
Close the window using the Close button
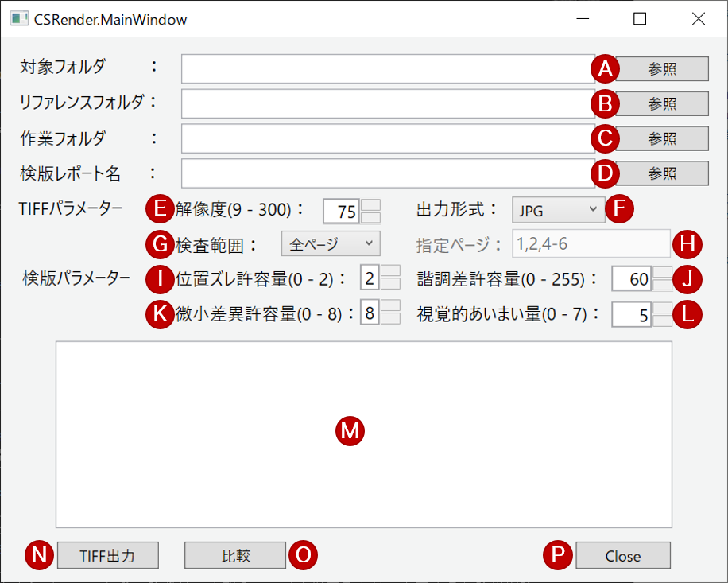click(x=623, y=555)
